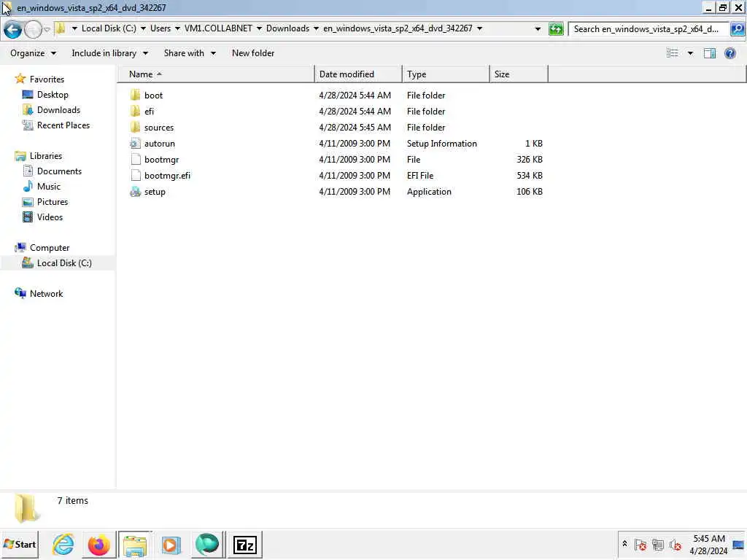Open Documents library
The width and height of the screenshot is (747, 560).
tap(59, 171)
